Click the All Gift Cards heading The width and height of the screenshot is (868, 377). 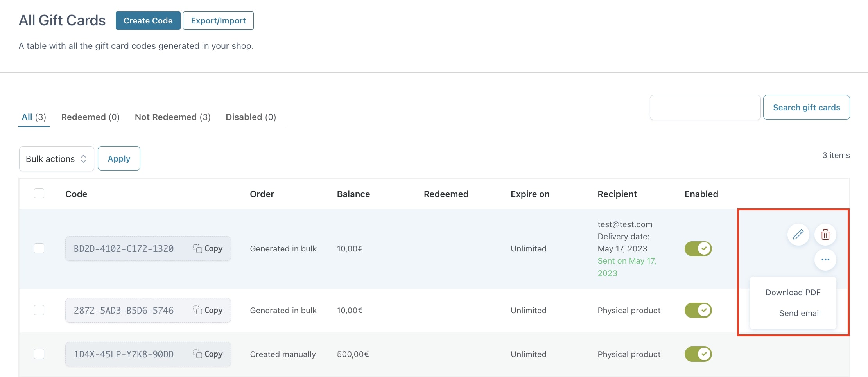[x=62, y=20]
